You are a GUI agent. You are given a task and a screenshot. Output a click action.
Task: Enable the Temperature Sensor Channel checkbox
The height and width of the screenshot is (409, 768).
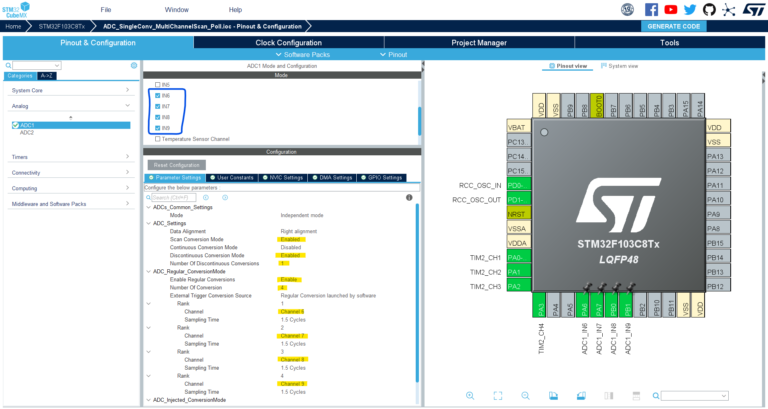tap(158, 139)
